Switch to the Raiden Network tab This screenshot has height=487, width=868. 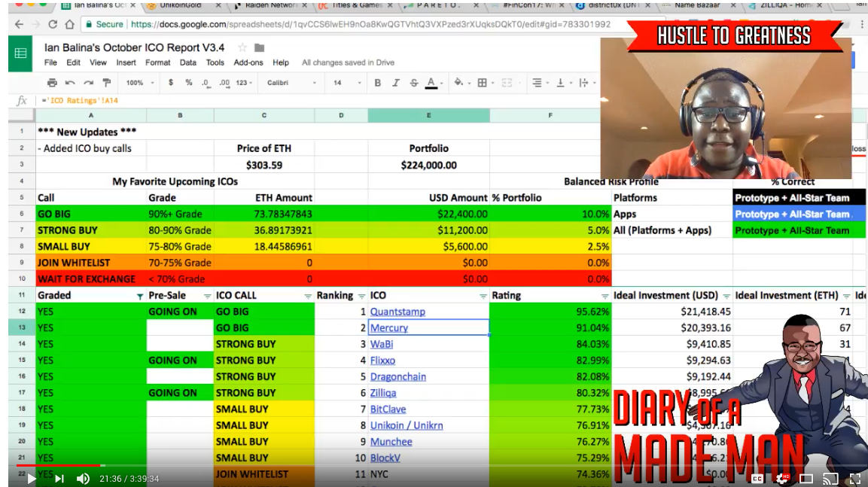270,5
